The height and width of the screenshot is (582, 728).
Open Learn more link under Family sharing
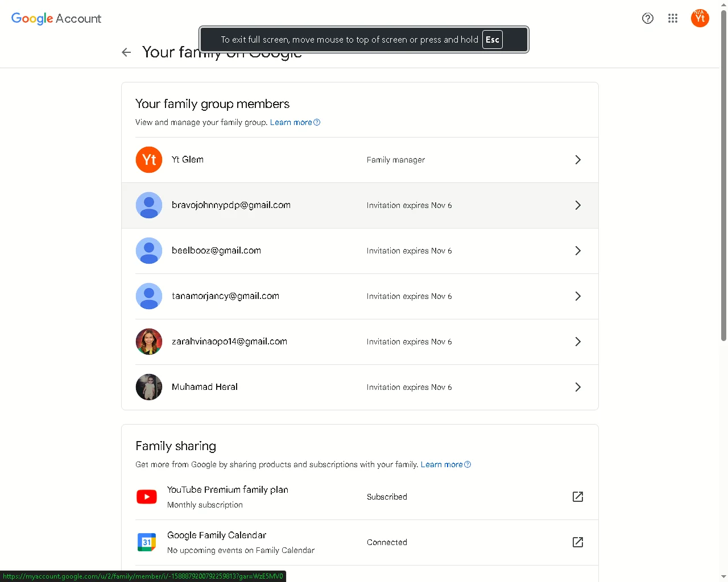tap(441, 464)
